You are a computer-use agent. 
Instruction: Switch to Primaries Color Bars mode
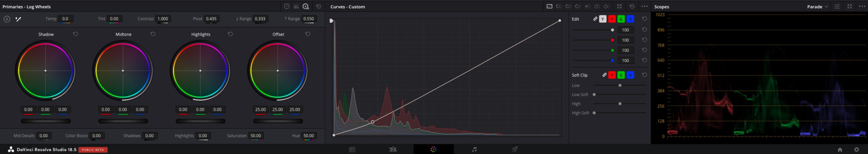click(296, 6)
